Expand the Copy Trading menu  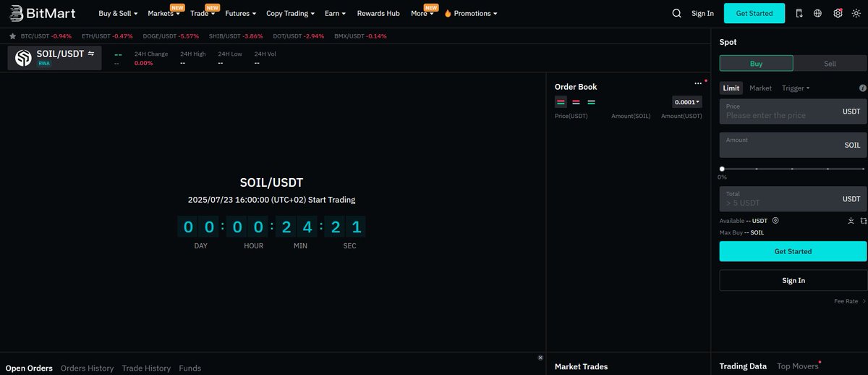tap(290, 13)
